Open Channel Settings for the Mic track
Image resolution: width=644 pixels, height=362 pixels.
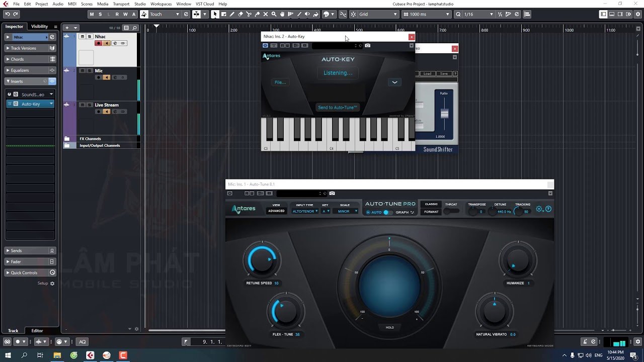tap(115, 77)
